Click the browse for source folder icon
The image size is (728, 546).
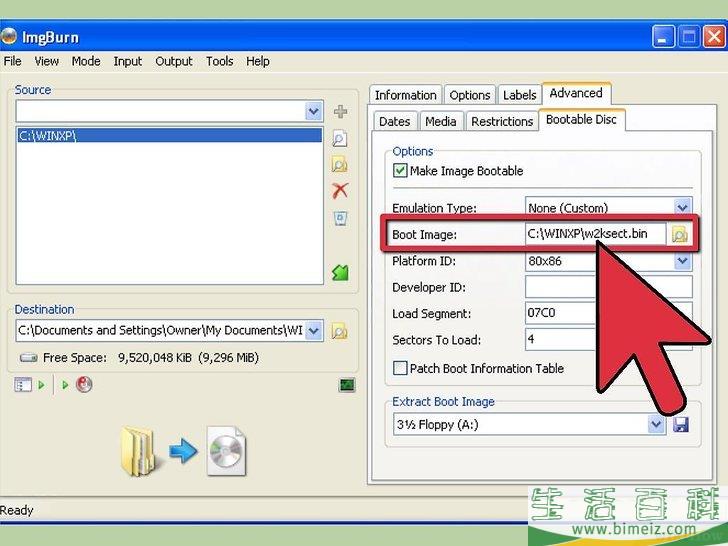pos(340,165)
